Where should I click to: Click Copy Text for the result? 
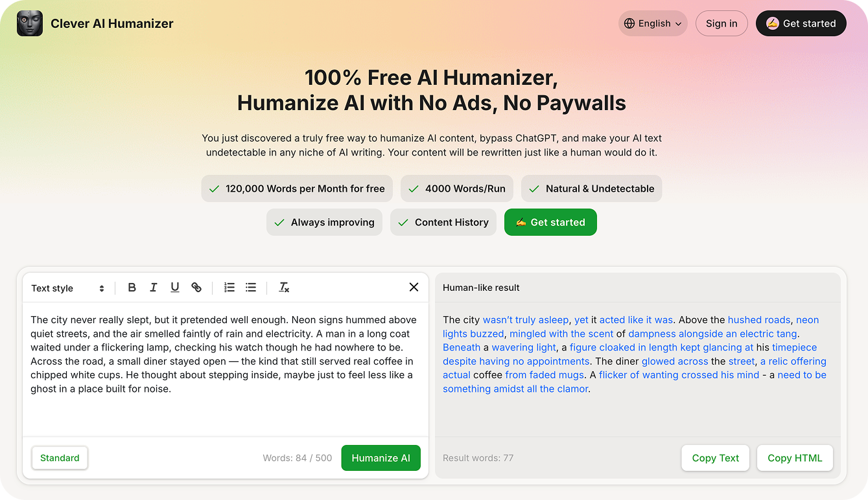715,458
